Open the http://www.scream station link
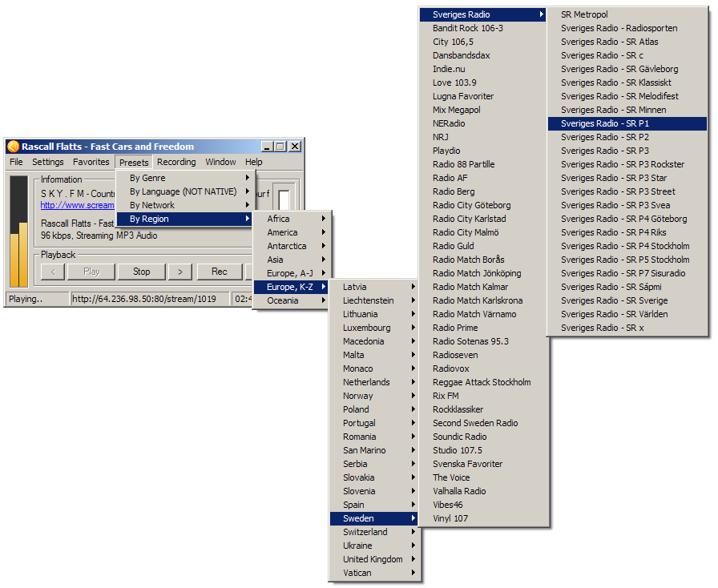718x588 pixels. point(78,206)
